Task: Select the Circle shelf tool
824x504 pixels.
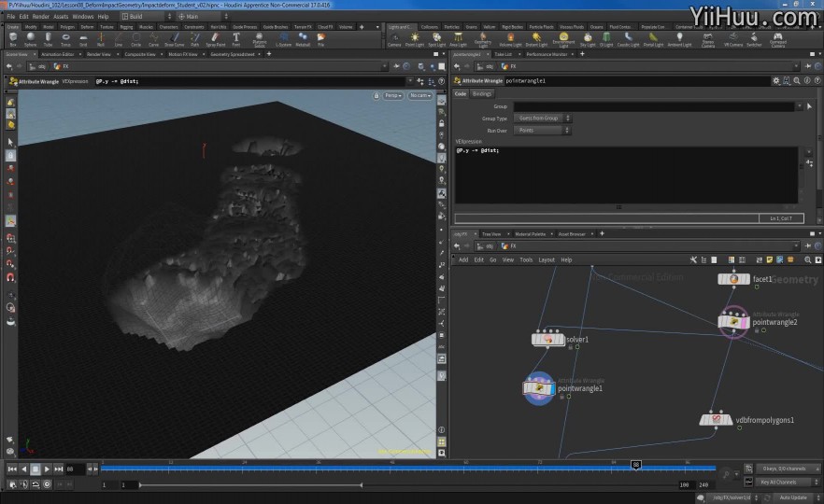Action: [136, 39]
